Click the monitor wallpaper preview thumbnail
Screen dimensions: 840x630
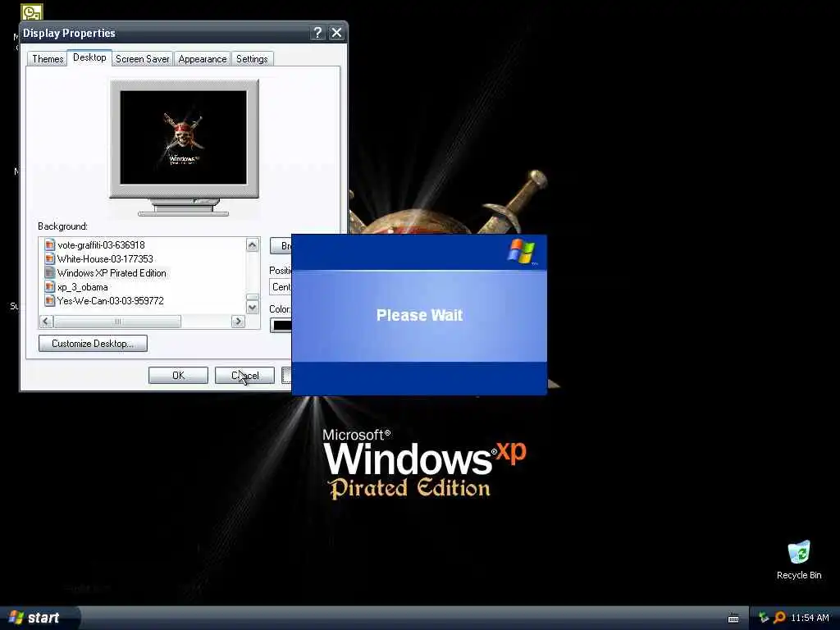click(183, 137)
